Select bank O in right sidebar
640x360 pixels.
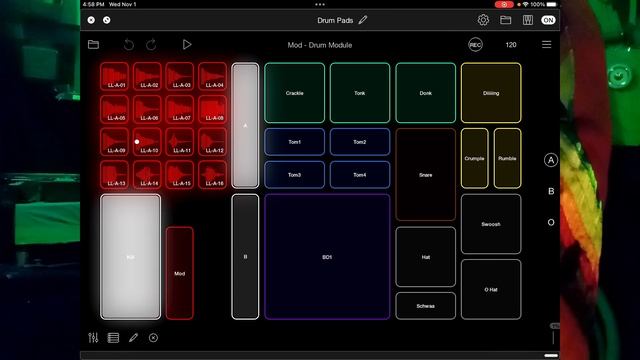click(x=551, y=222)
